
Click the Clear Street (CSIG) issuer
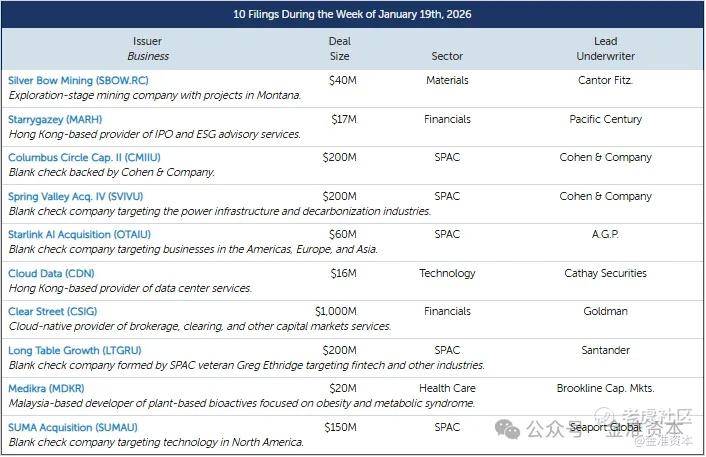57,311
